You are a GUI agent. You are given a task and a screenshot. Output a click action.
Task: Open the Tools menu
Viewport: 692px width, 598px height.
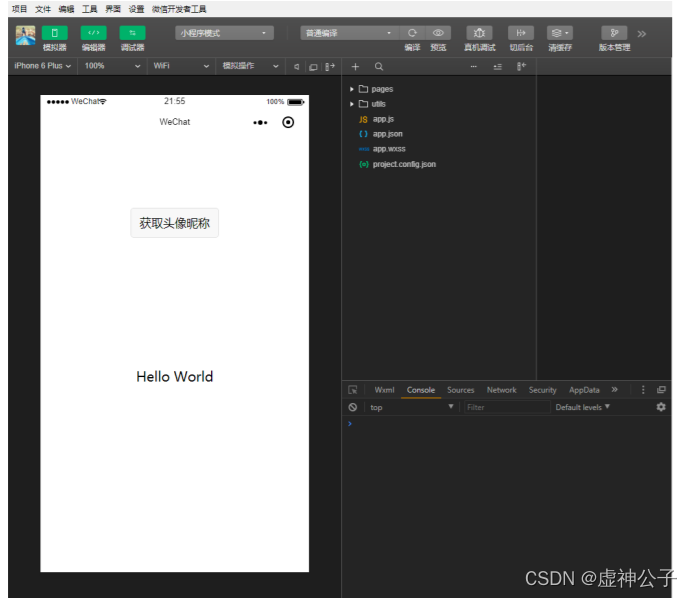pos(90,9)
